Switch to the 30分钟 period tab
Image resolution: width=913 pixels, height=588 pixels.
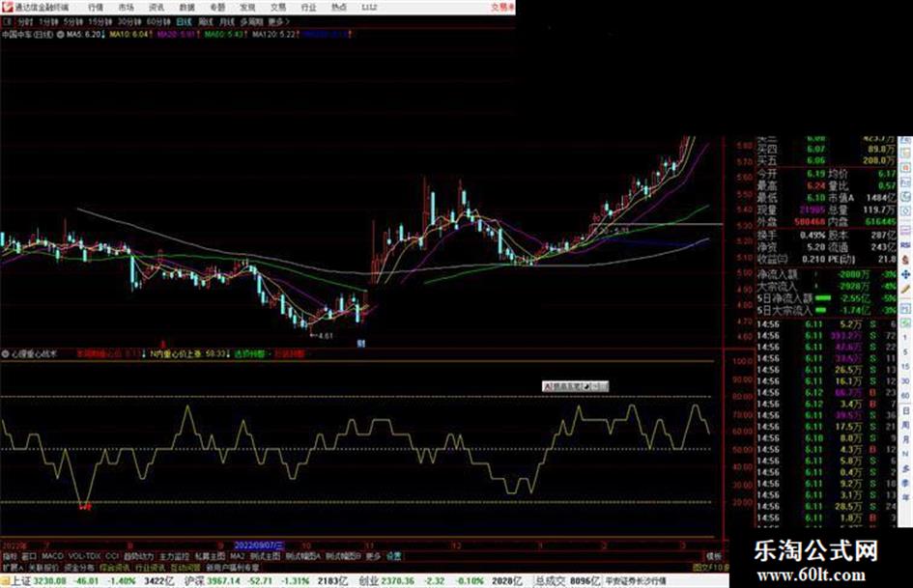click(128, 21)
